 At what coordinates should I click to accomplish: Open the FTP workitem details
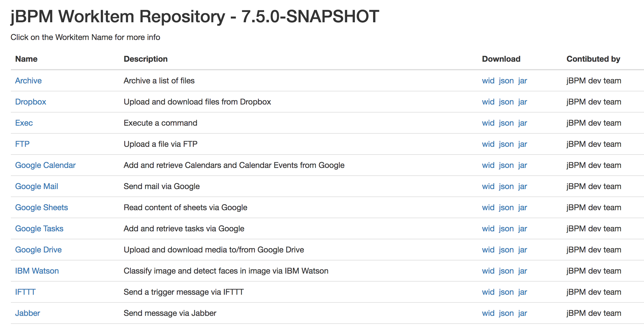coord(22,144)
